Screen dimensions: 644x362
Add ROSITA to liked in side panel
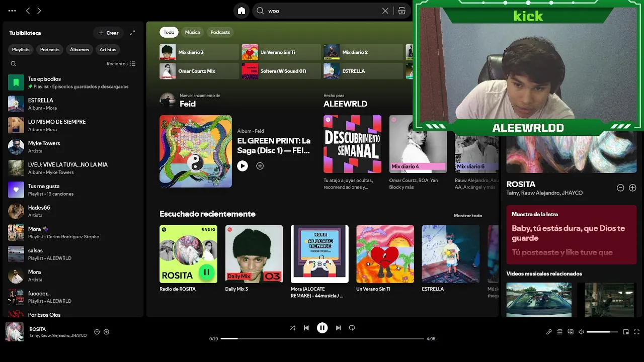pyautogui.click(x=632, y=188)
